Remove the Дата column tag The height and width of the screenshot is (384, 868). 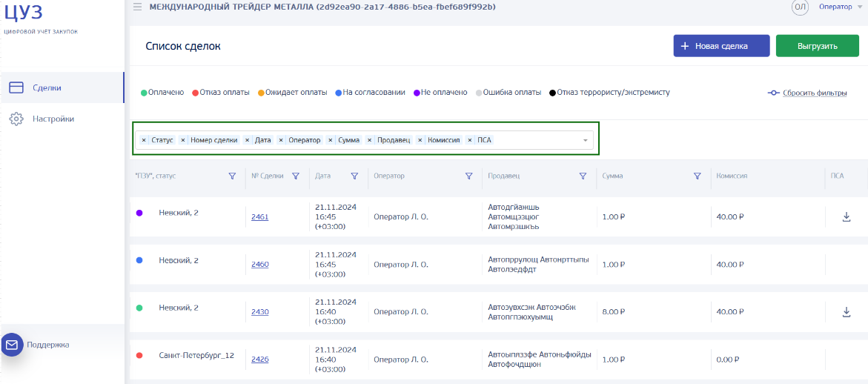[248, 141]
